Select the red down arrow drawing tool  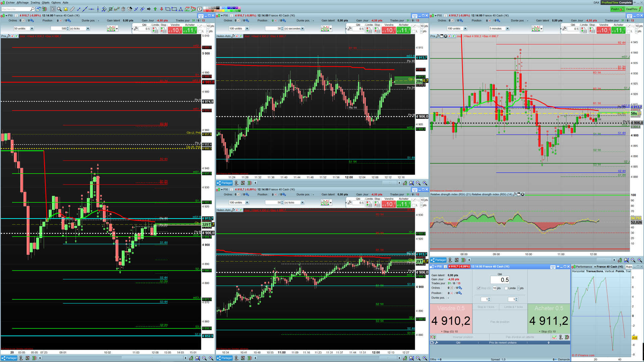click(162, 9)
